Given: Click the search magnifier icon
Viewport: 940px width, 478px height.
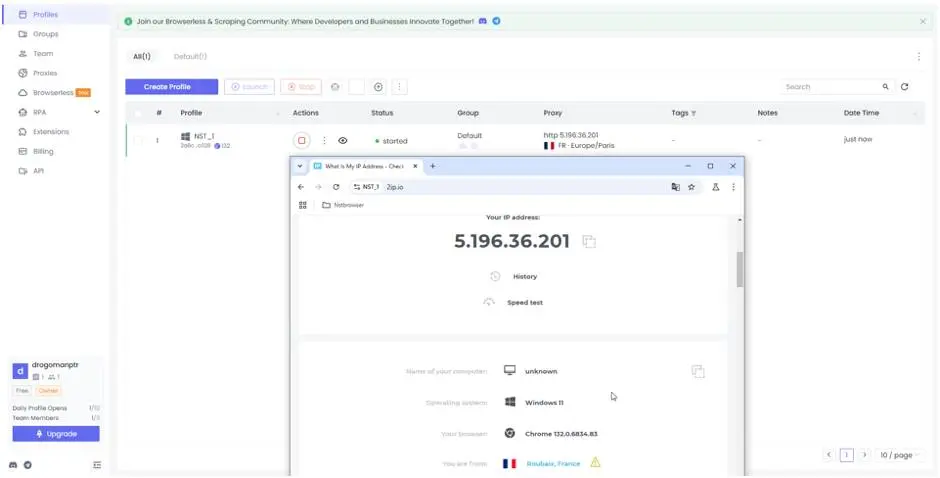Looking at the screenshot, I should click(885, 87).
